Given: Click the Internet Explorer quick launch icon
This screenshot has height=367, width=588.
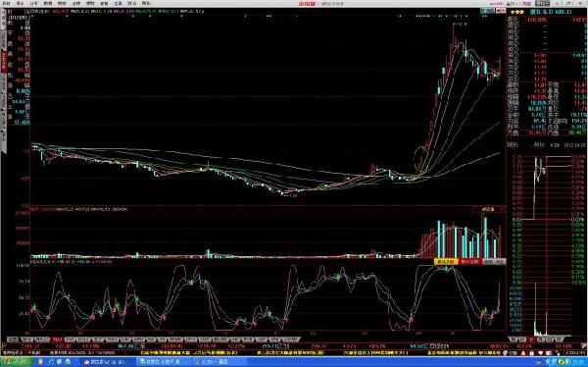Looking at the screenshot, I should [x=52, y=362].
